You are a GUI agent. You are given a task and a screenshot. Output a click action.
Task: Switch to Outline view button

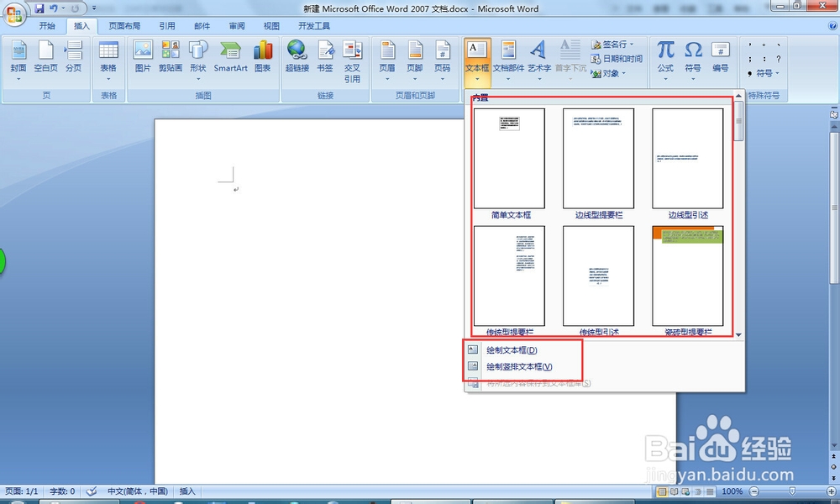(698, 491)
